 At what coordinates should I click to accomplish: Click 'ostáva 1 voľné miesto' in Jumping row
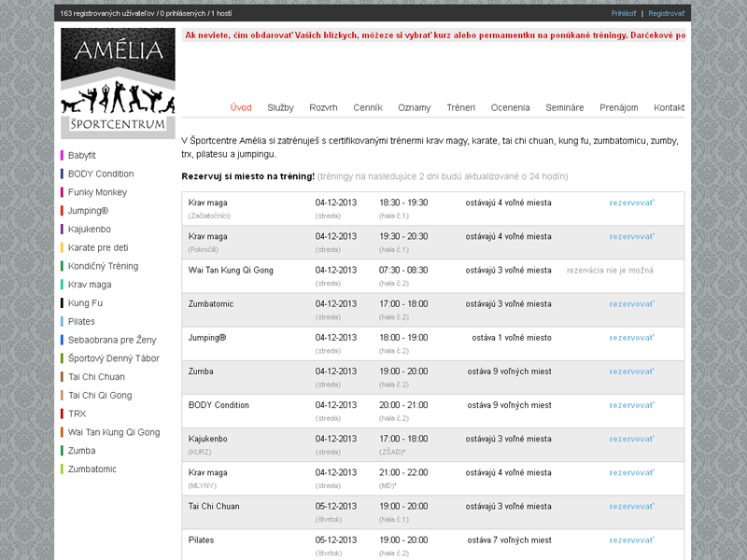(512, 338)
